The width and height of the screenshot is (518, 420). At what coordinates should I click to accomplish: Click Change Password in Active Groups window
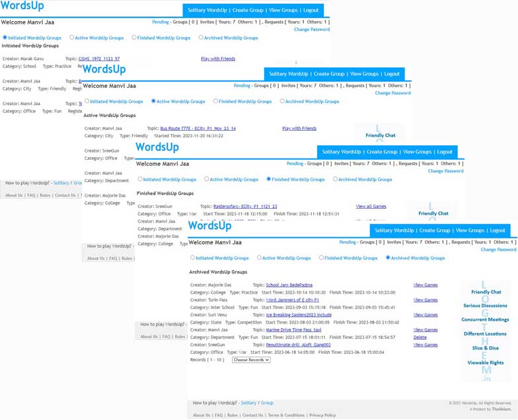(x=392, y=93)
